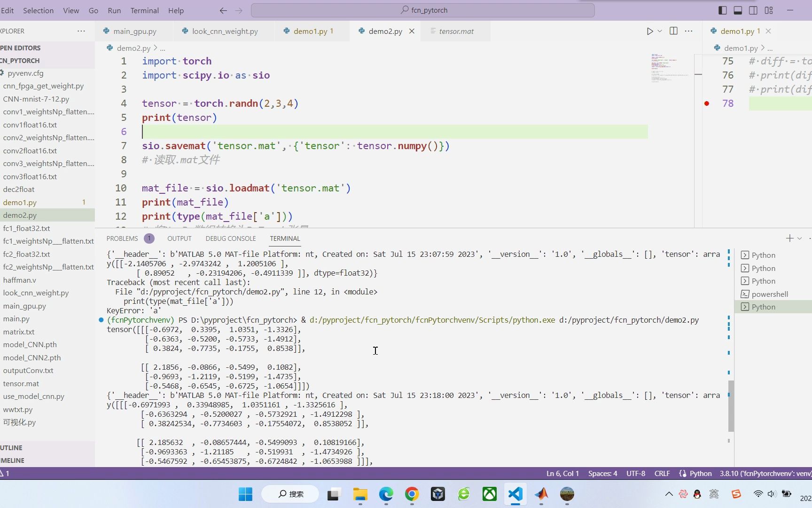Change end of line sequence CRLF

coord(662,473)
